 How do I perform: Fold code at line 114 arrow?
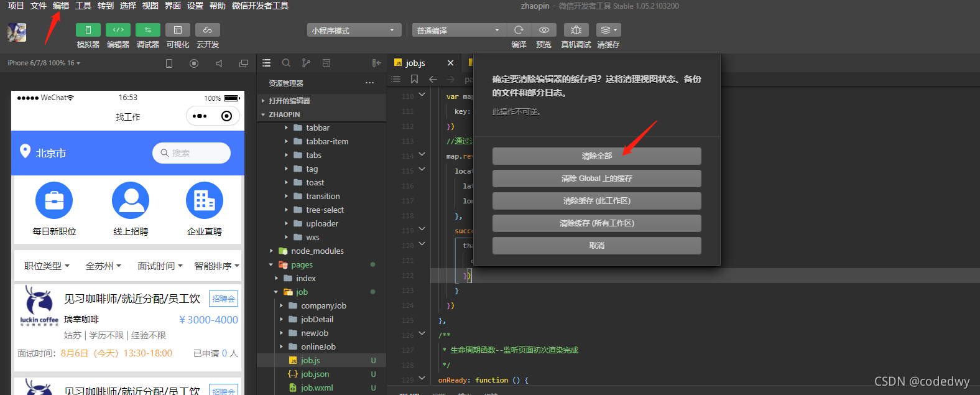click(x=422, y=154)
